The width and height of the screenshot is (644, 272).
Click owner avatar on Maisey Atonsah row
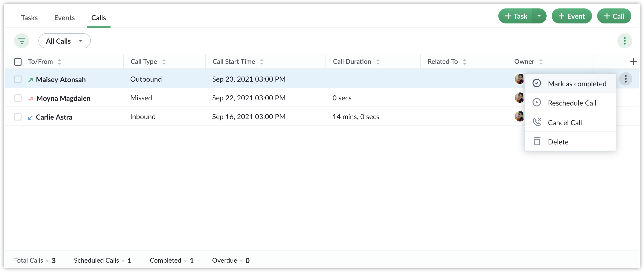click(x=519, y=79)
